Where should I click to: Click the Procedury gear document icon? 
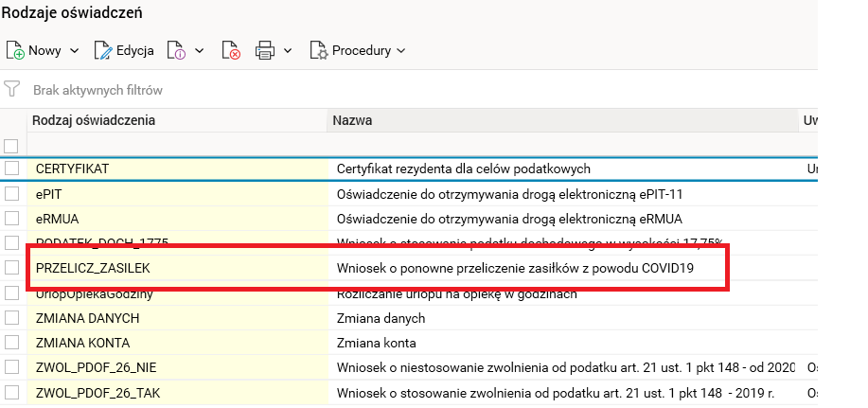[319, 50]
